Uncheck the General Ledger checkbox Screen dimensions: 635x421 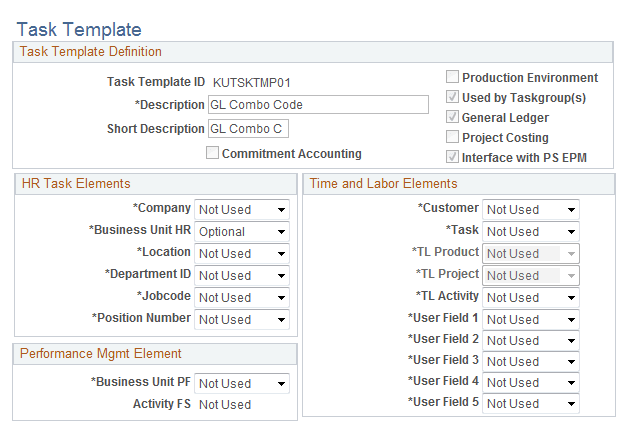(452, 118)
